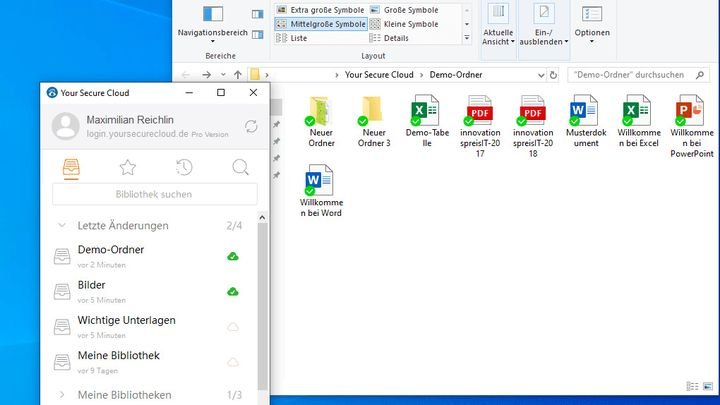This screenshot has height=405, width=720.
Task: Open the magnifier search tab
Action: pyautogui.click(x=240, y=168)
